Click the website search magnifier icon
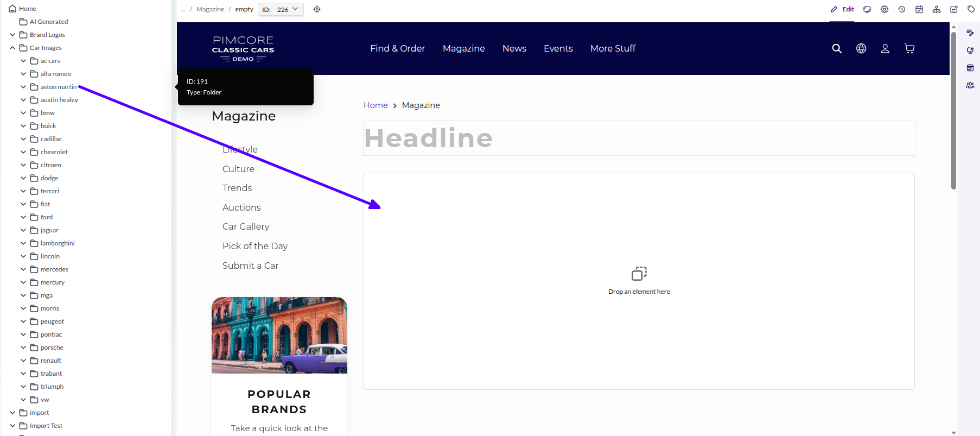Screen dimensions: 980x436 [x=837, y=48]
